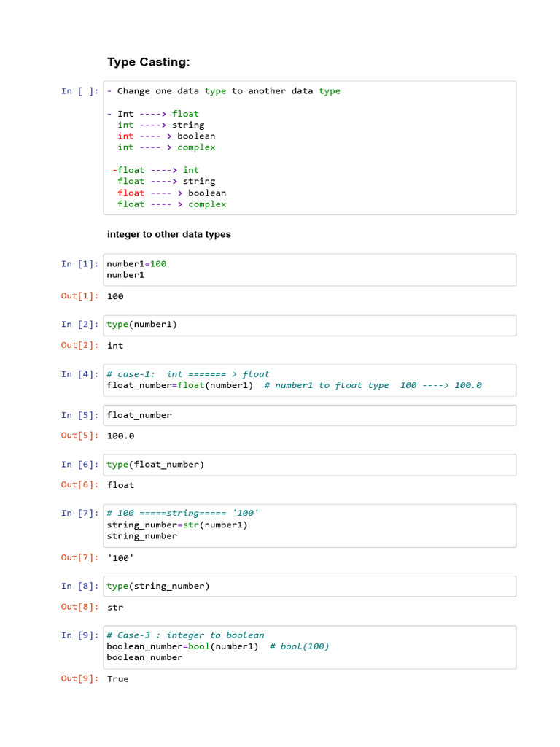Viewport: 560px width, 747px height.
Task: Click the 'In [6]:' prompt label
Action: 79,465
